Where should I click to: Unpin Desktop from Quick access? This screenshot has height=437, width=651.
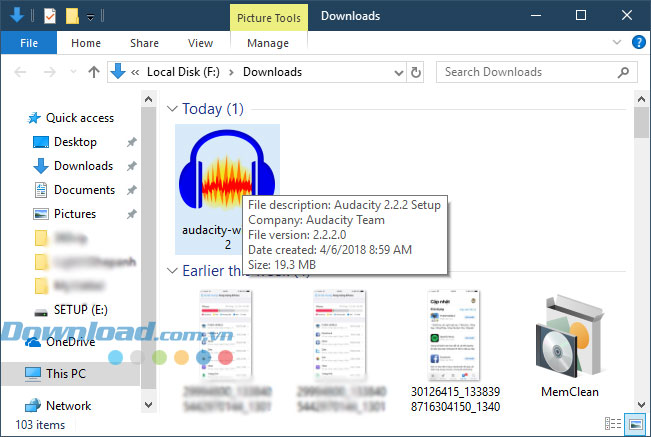pyautogui.click(x=132, y=142)
